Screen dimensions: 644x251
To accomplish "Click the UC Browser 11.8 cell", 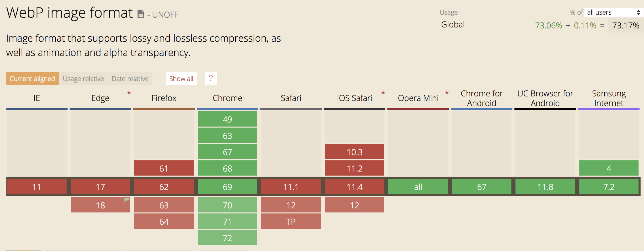I will point(545,187).
